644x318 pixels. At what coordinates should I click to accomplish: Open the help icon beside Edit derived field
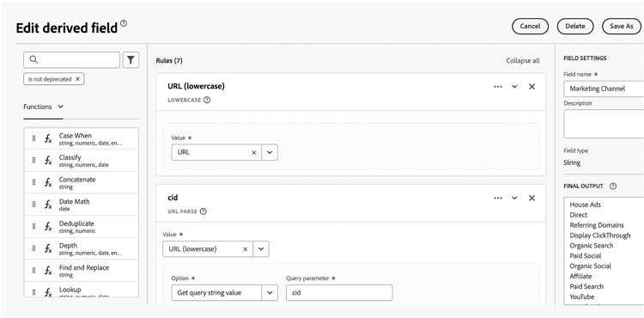(123, 23)
